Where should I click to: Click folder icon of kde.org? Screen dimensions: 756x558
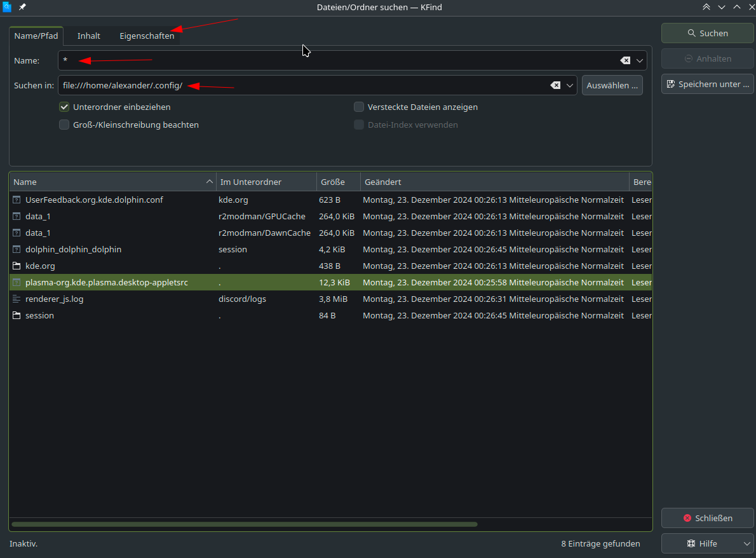tap(17, 266)
